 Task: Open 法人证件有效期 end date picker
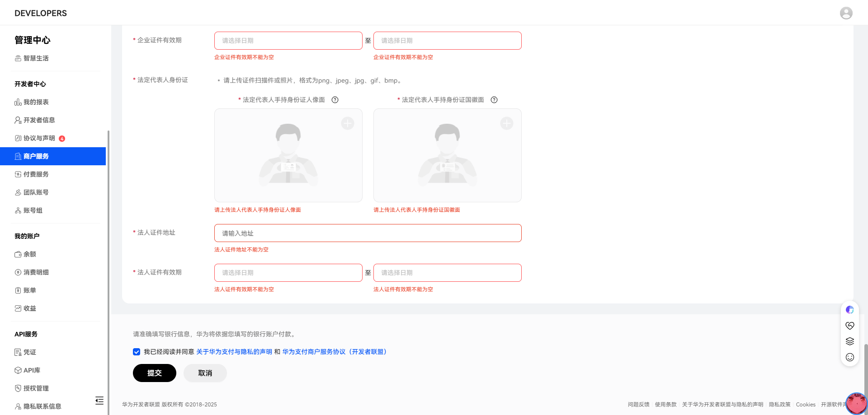(447, 273)
